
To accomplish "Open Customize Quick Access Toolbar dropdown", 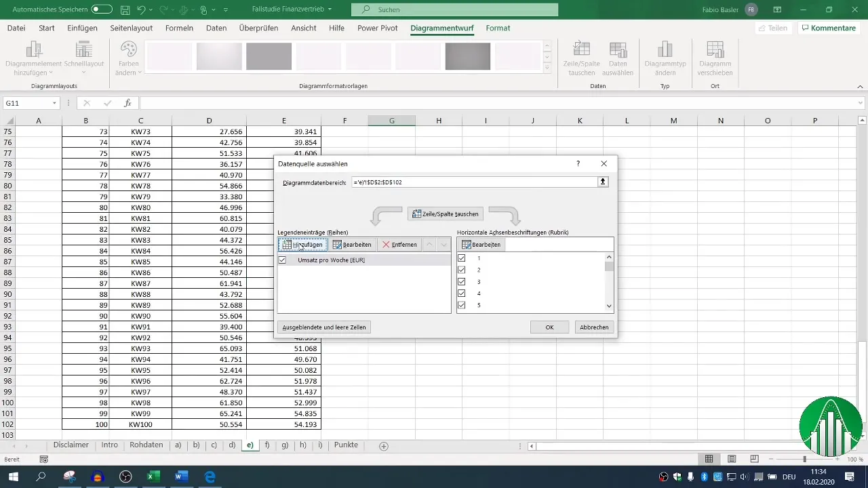I will [x=226, y=10].
